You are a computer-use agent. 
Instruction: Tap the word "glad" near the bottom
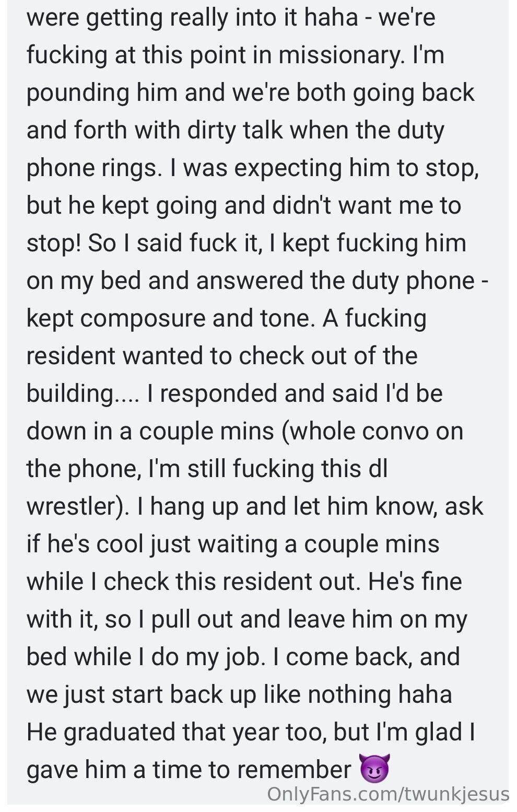click(438, 733)
